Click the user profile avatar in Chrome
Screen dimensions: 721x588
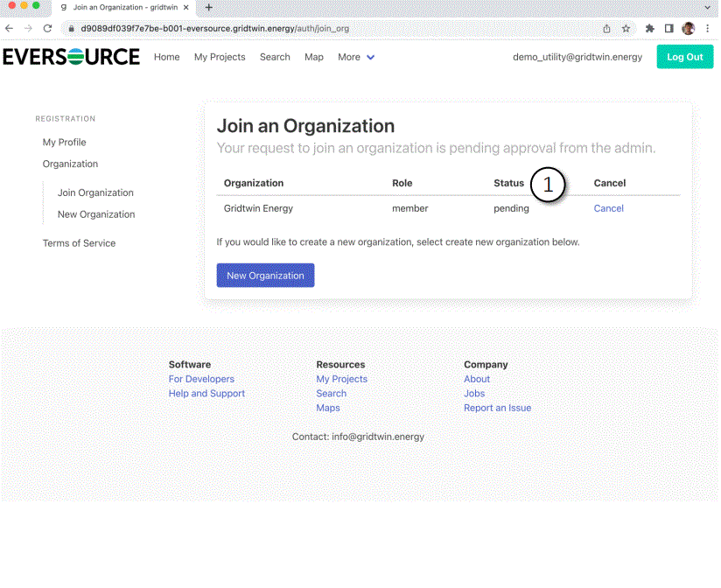point(688,28)
